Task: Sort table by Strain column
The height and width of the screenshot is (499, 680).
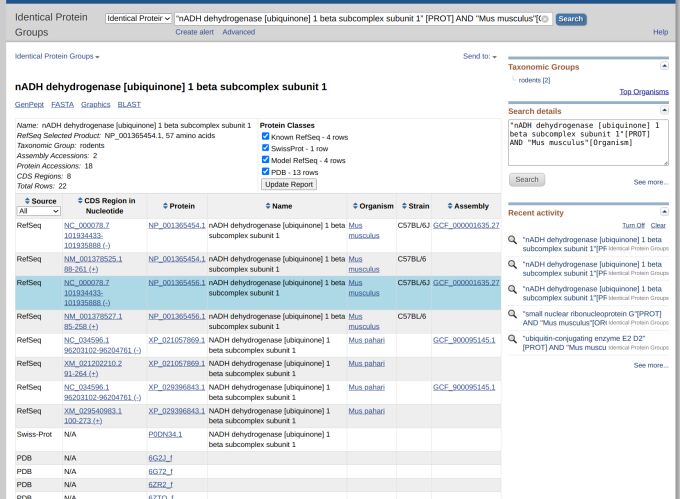Action: point(414,206)
